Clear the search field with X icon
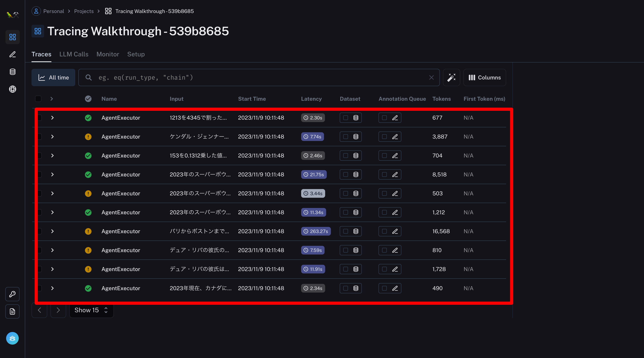 click(431, 77)
